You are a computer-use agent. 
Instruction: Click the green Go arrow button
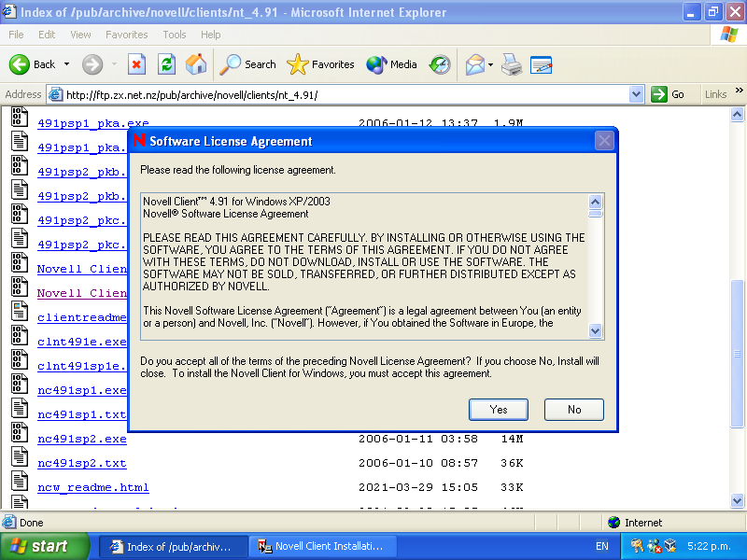pos(659,94)
